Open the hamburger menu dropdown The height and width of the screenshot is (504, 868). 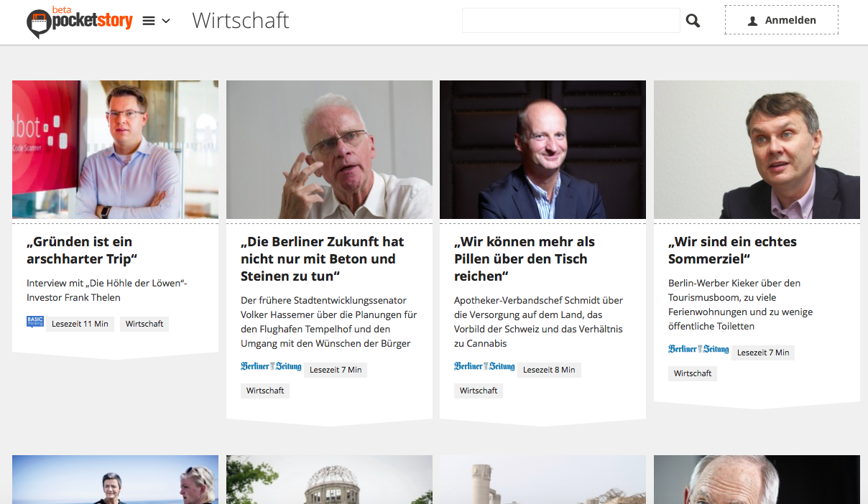pyautogui.click(x=156, y=21)
